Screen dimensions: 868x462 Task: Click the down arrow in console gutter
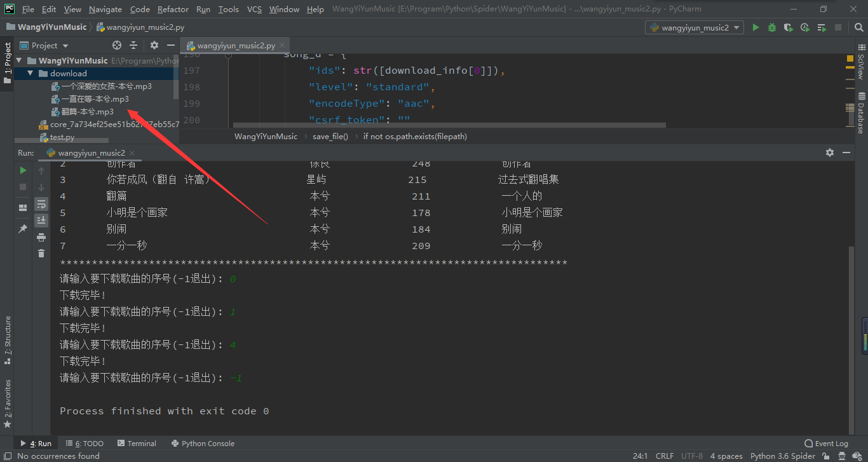41,187
